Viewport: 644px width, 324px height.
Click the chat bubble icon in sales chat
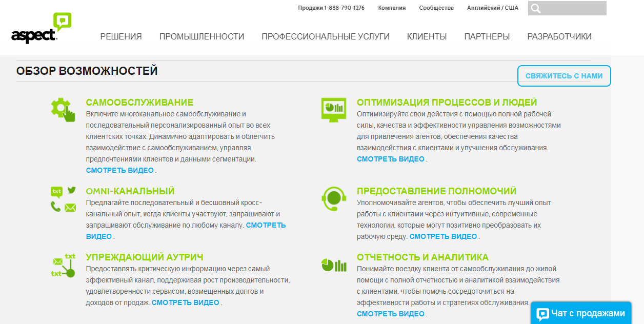pos(541,314)
